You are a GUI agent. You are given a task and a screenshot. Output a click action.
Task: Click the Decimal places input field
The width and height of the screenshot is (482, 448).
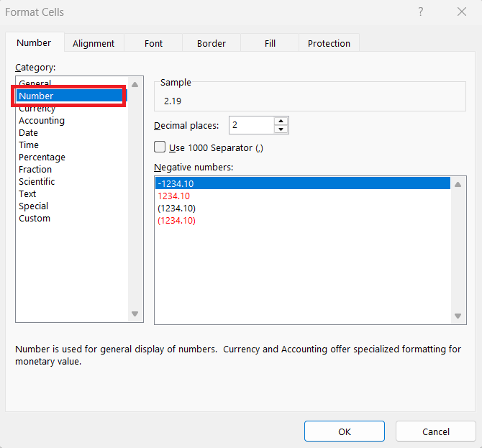(x=252, y=125)
